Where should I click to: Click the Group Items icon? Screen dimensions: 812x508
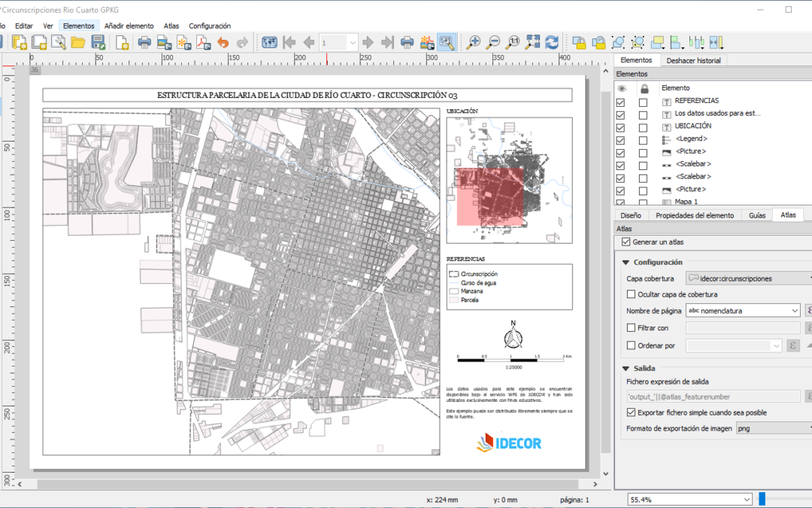pos(618,42)
